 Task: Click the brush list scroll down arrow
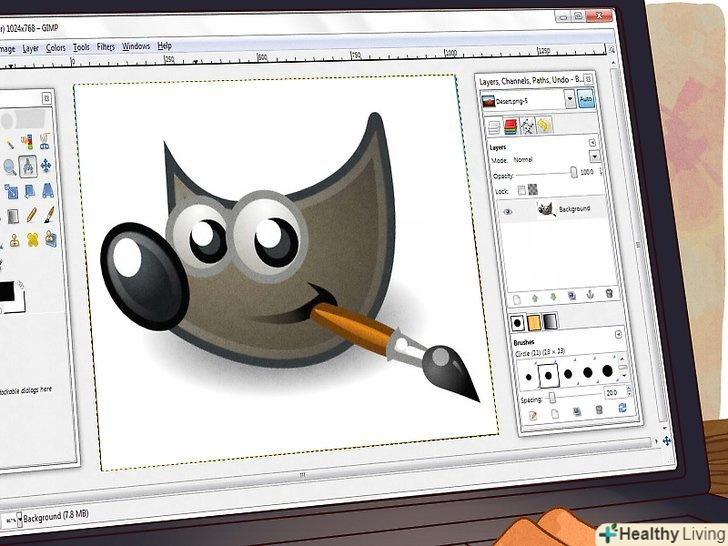[624, 375]
